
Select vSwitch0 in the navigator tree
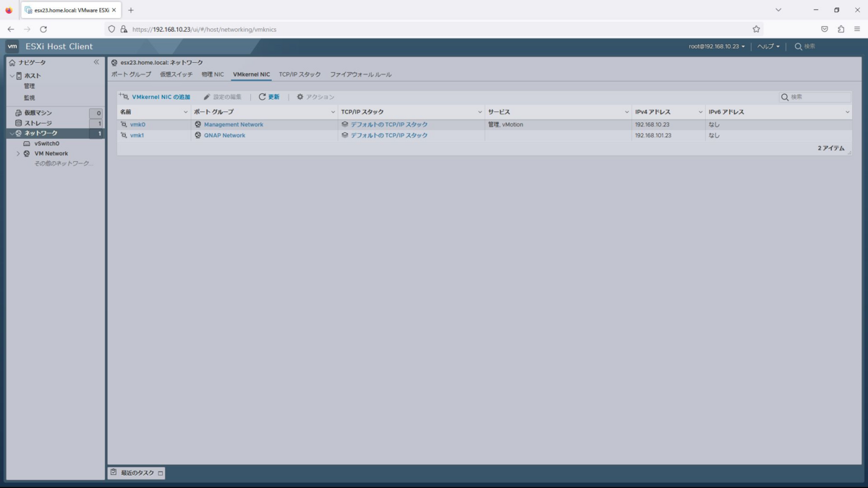(x=47, y=144)
